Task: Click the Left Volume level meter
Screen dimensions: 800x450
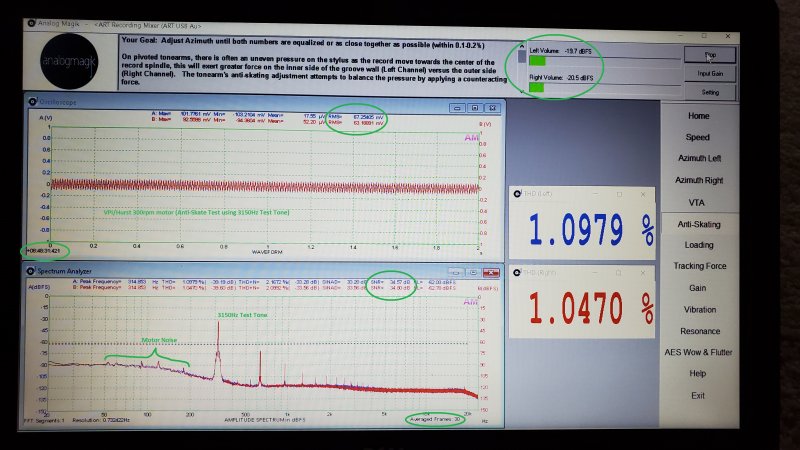Action: point(605,61)
